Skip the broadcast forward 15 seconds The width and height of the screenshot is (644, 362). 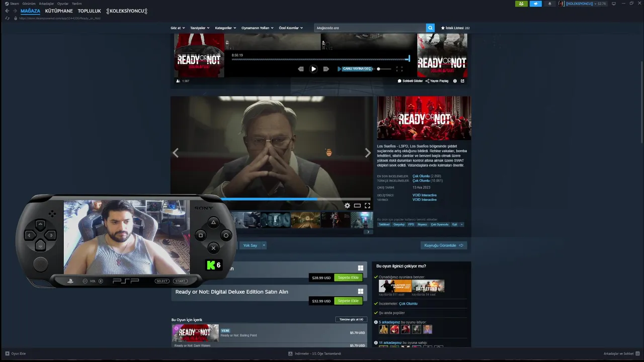pos(326,69)
